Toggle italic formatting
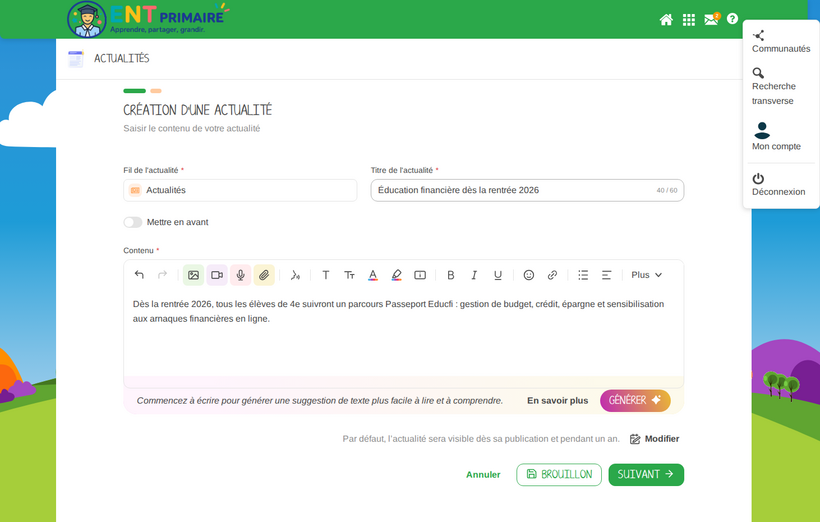This screenshot has width=820, height=522. click(474, 275)
